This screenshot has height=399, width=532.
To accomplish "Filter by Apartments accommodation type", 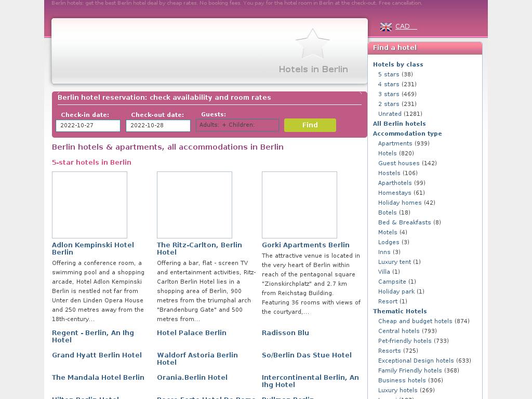I will pos(395,143).
